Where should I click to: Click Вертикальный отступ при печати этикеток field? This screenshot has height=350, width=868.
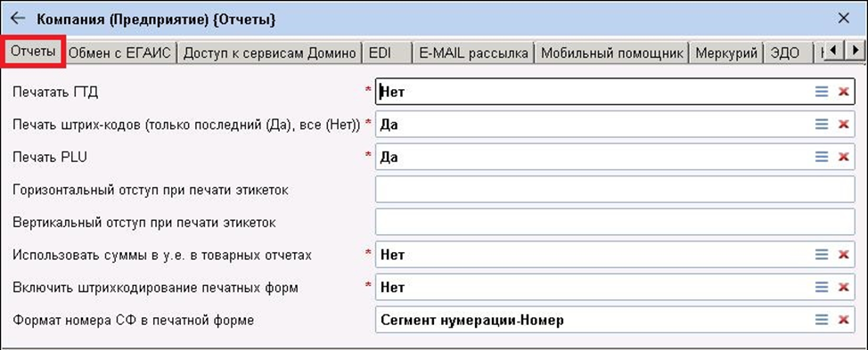point(615,223)
